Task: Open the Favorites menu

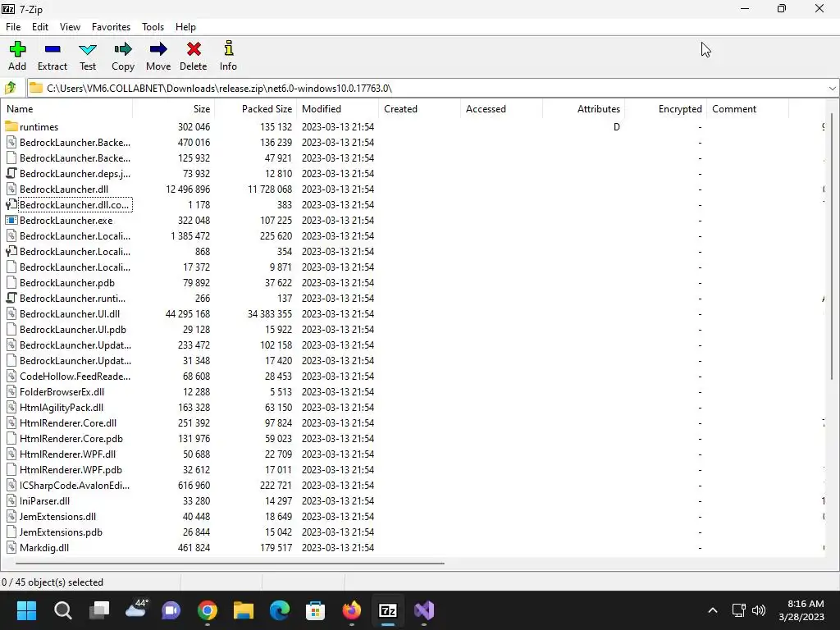Action: [x=111, y=27]
